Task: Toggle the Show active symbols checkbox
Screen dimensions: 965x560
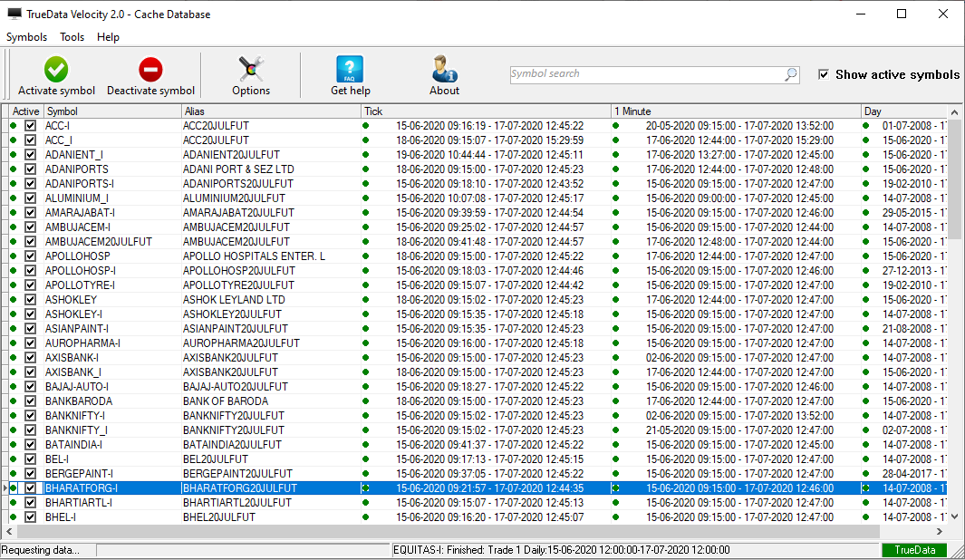Action: pos(824,74)
